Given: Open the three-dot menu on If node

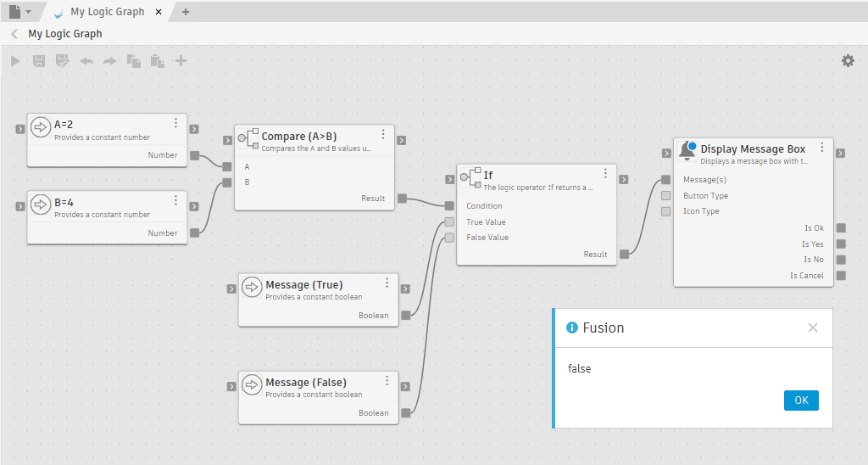Looking at the screenshot, I should click(605, 173).
